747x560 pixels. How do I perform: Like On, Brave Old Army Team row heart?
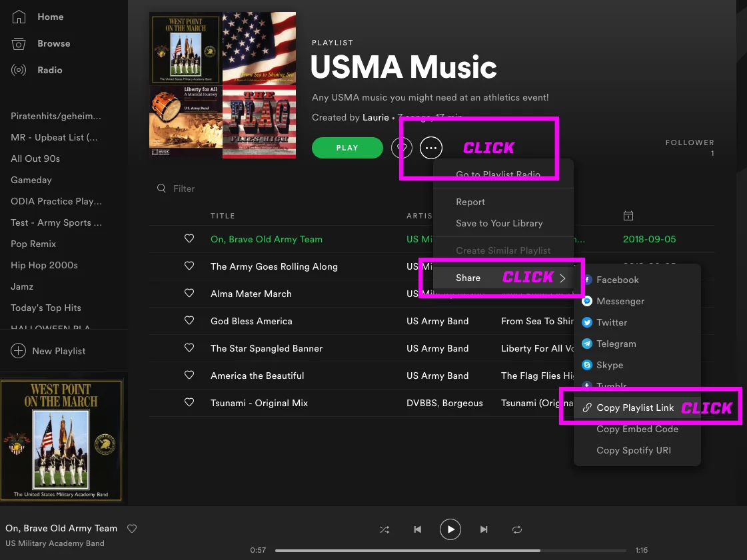tap(189, 238)
